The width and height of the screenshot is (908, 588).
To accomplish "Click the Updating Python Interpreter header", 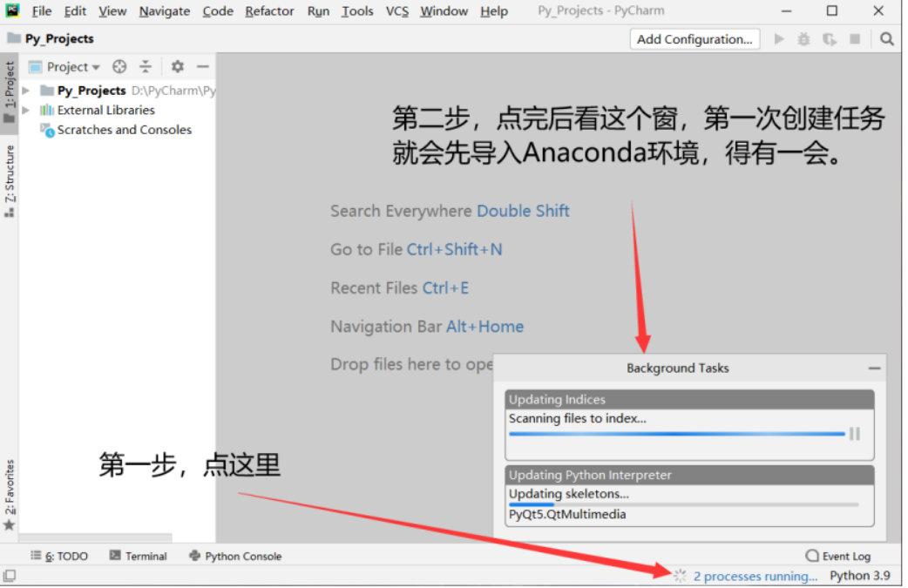I will pos(689,476).
